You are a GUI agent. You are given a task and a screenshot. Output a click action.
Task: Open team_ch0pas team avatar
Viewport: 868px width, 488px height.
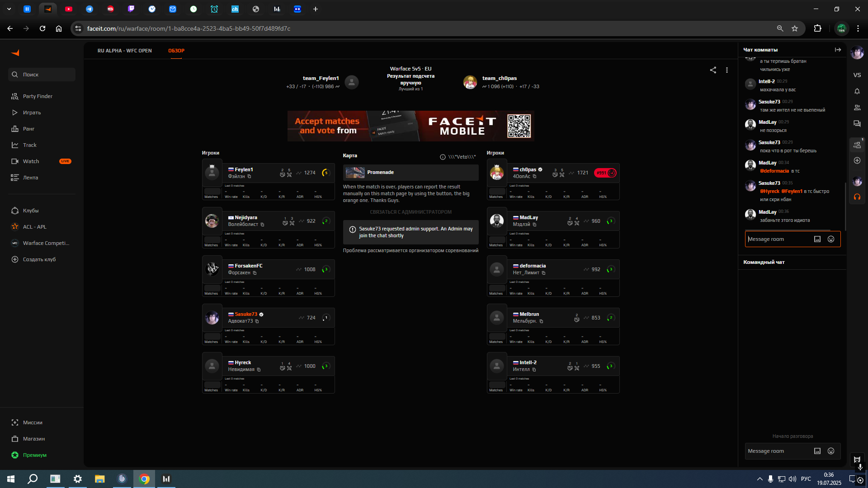click(x=470, y=82)
